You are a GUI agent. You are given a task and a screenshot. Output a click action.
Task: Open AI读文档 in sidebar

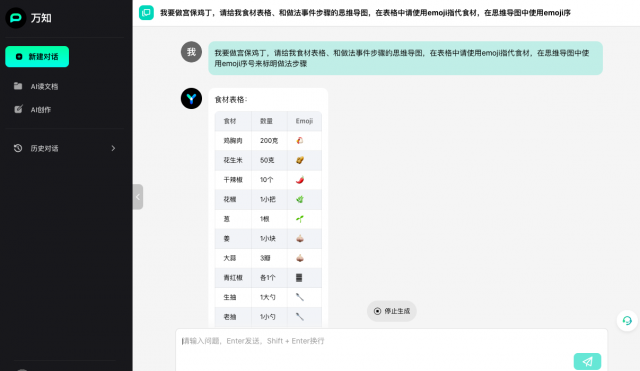point(44,87)
